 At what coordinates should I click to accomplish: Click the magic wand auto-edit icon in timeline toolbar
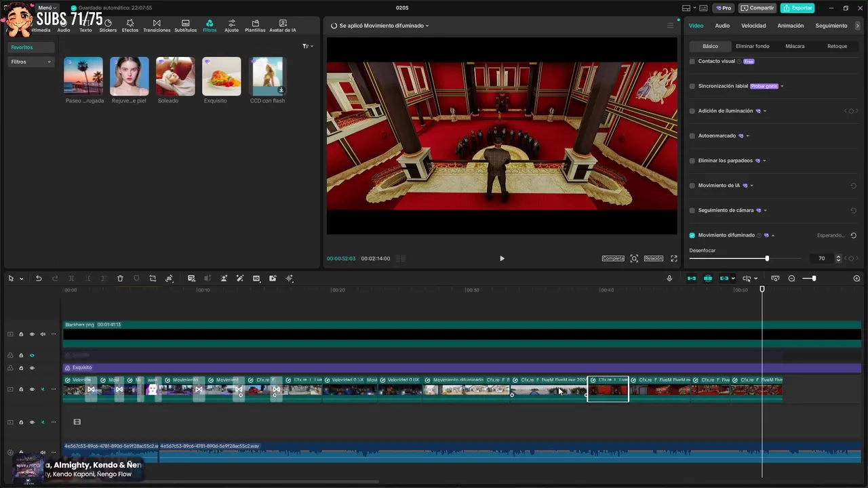(240, 279)
